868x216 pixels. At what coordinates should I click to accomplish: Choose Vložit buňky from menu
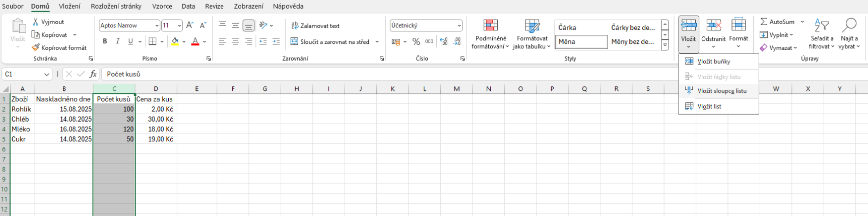(718, 62)
